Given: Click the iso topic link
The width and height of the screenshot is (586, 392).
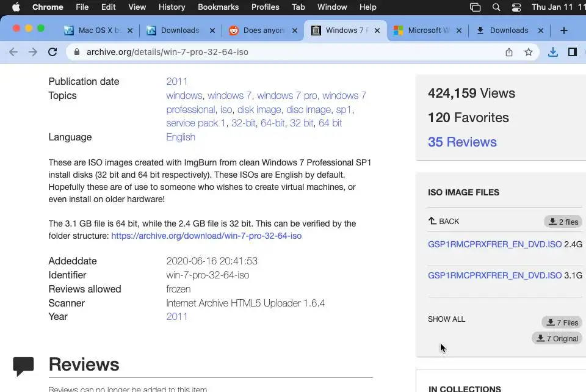Looking at the screenshot, I should (x=226, y=109).
